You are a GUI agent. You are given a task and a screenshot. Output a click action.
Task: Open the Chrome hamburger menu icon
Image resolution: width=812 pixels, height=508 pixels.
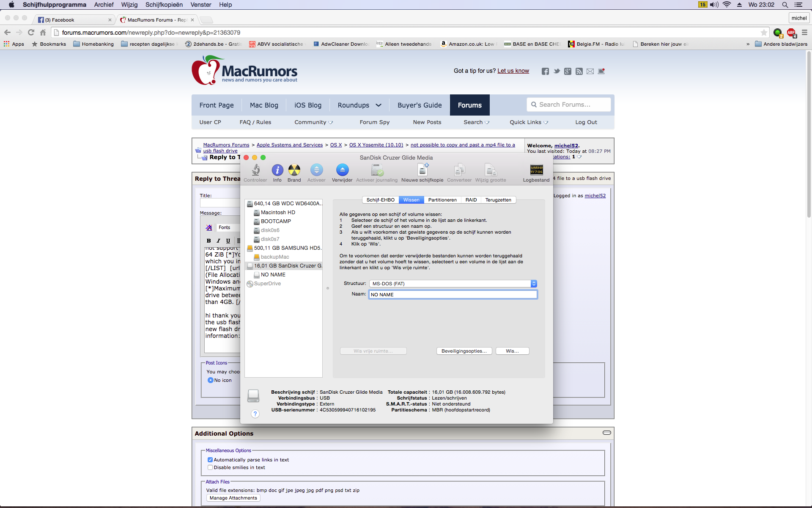click(x=804, y=33)
